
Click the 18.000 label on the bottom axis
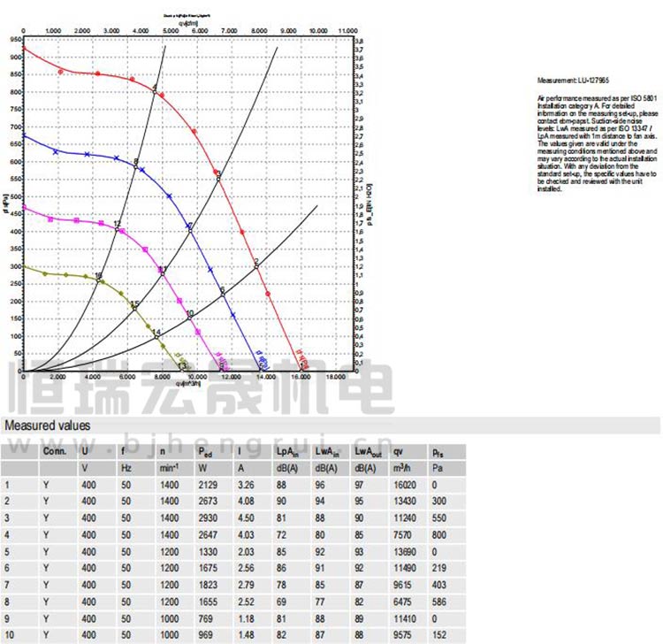click(x=334, y=376)
